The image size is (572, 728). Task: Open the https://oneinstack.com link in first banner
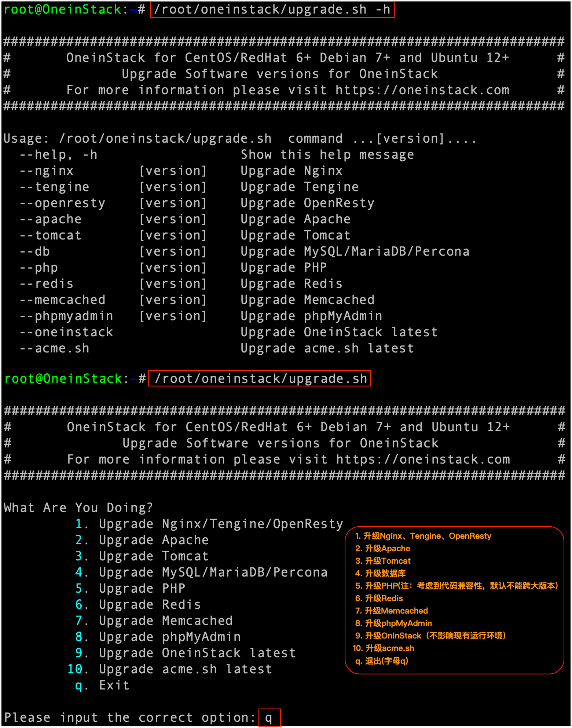(422, 90)
